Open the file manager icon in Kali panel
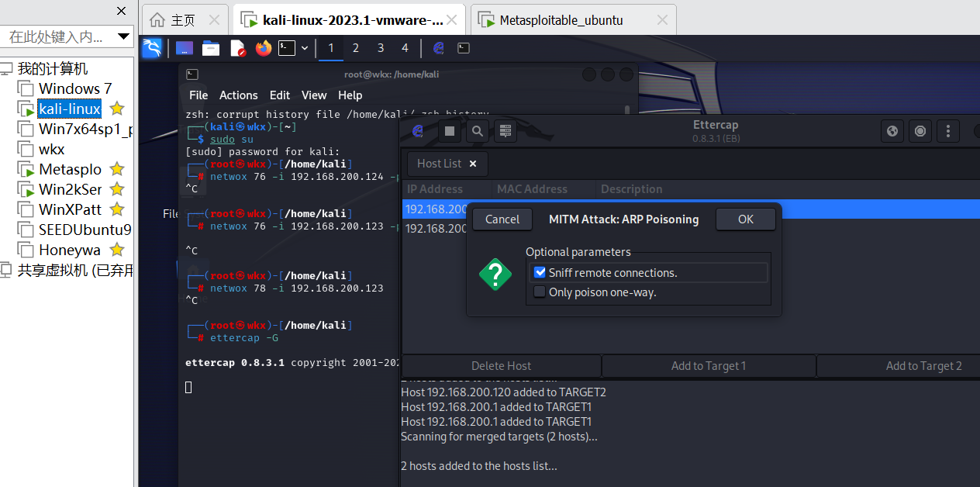This screenshot has width=980, height=487. (211, 48)
